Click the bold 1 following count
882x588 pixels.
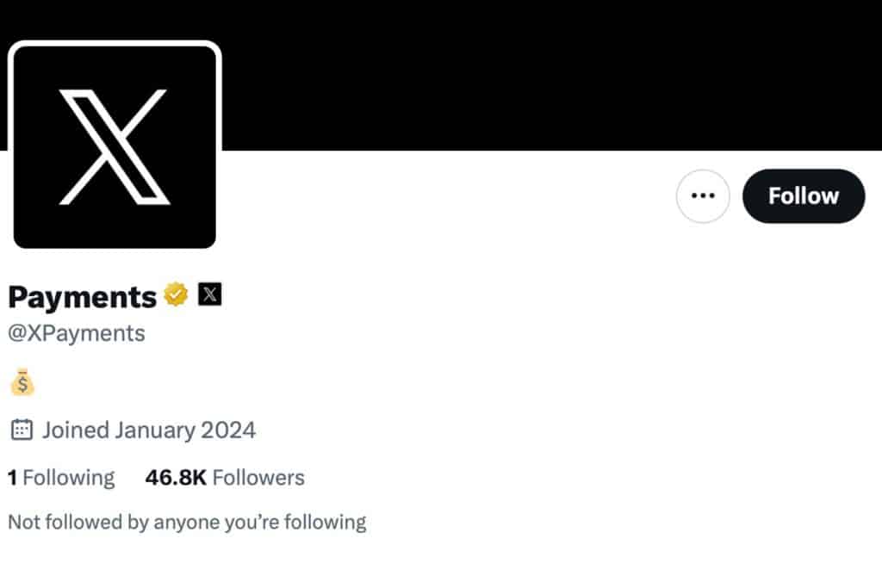[x=12, y=477]
